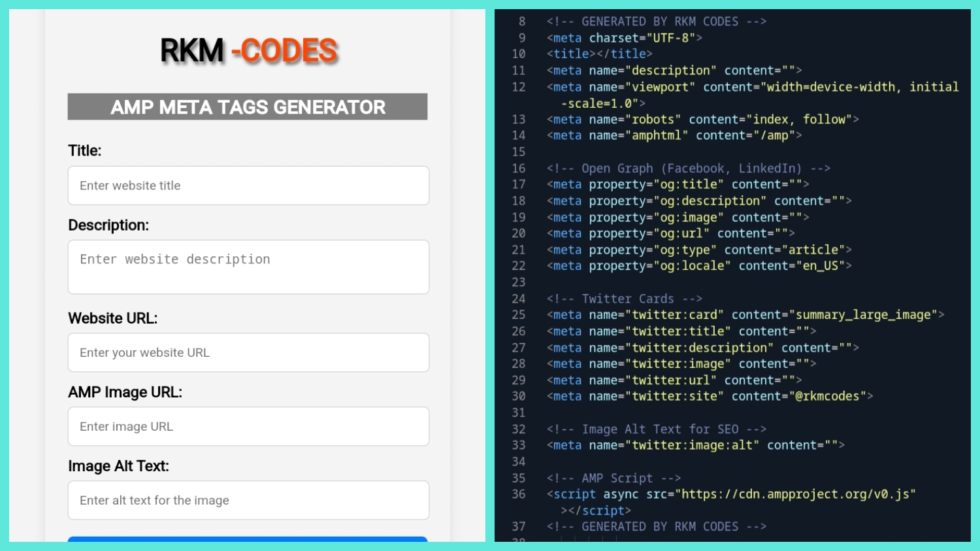Click the twitter:image content line 28
The image size is (980, 551).
pos(681,364)
